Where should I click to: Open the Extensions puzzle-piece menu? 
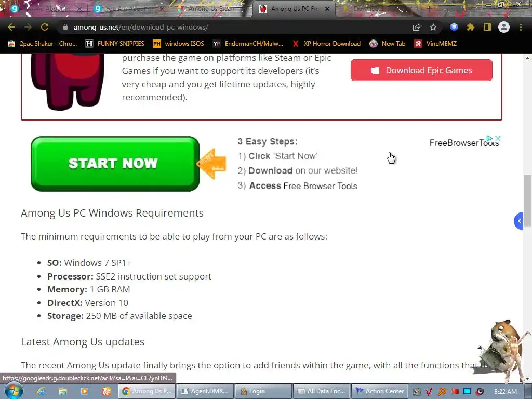coord(470,27)
